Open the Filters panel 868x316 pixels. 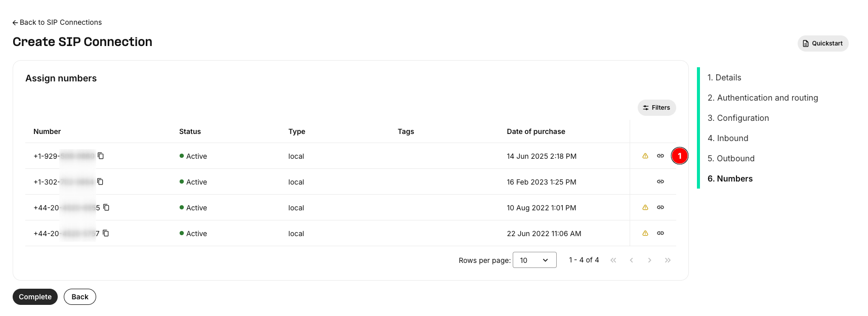(x=656, y=108)
